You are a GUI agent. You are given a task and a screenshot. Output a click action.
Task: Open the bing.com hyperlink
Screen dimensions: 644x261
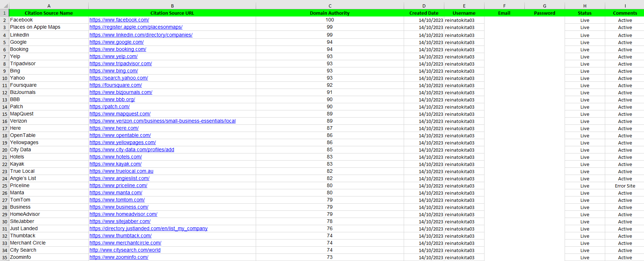point(113,71)
